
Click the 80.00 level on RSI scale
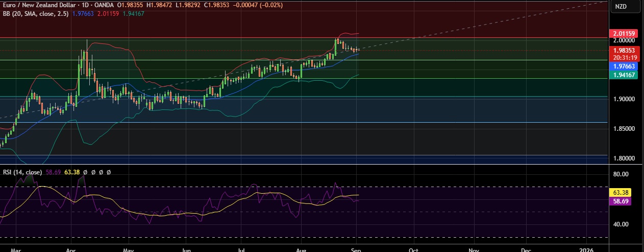point(621,174)
